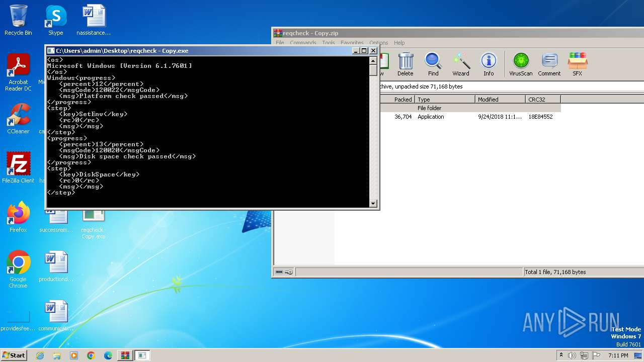This screenshot has width=644, height=362.
Task: Open Windows Media Player taskbar icon
Action: 74,355
